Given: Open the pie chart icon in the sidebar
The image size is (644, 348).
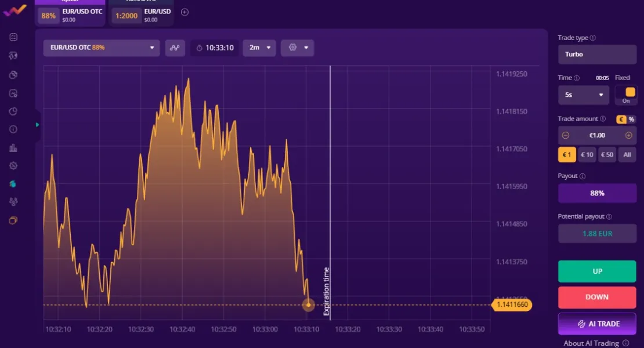Looking at the screenshot, I should point(13,111).
